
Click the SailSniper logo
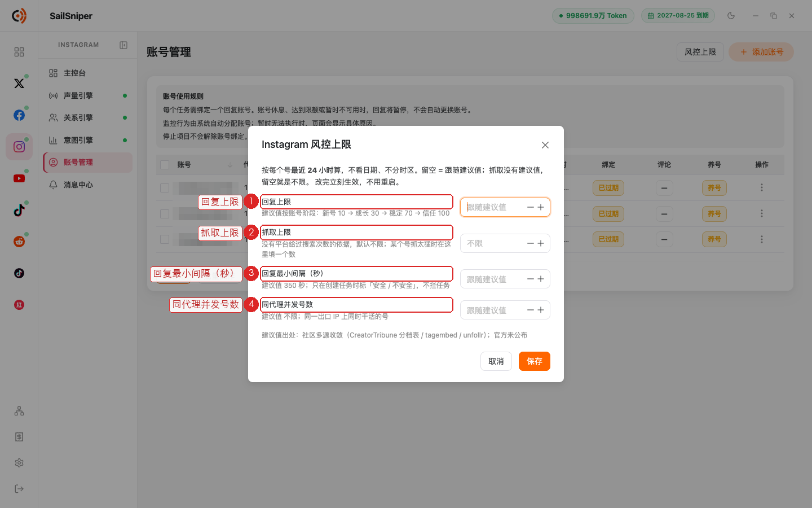click(19, 16)
